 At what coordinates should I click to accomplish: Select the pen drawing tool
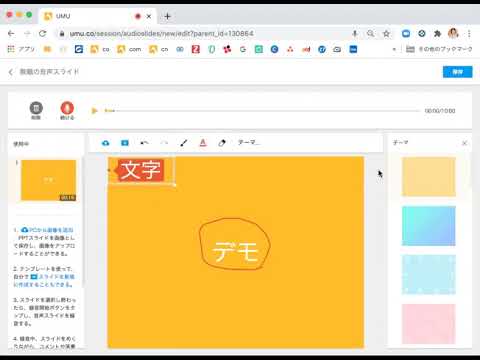[x=183, y=143]
